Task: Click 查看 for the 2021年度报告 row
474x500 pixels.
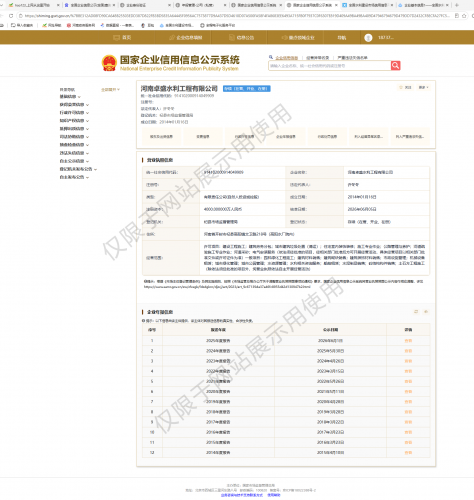Action: [408, 381]
